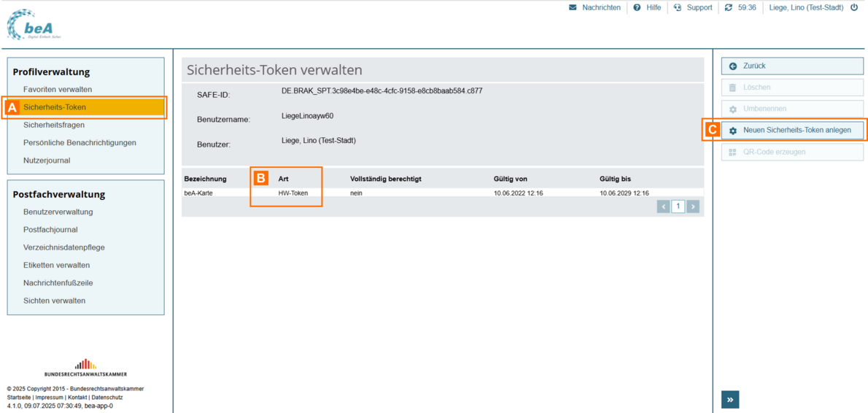Open Etiketten verwalten

[x=57, y=266]
